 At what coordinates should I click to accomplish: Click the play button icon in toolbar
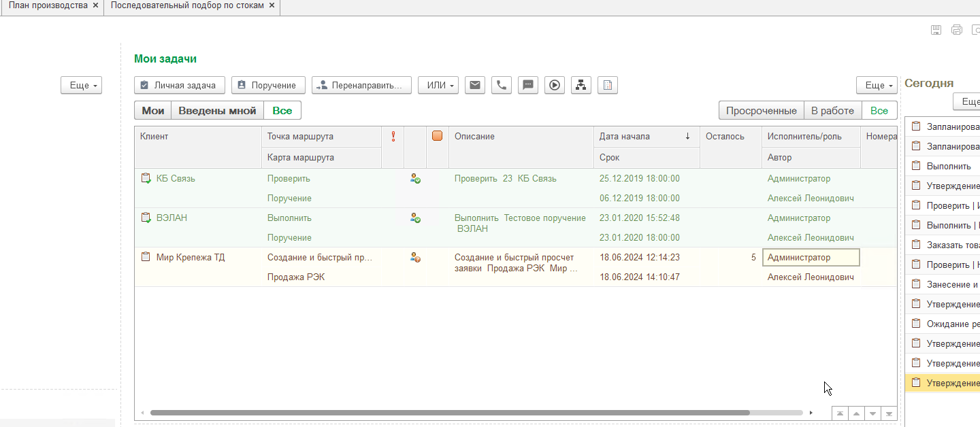(x=555, y=85)
